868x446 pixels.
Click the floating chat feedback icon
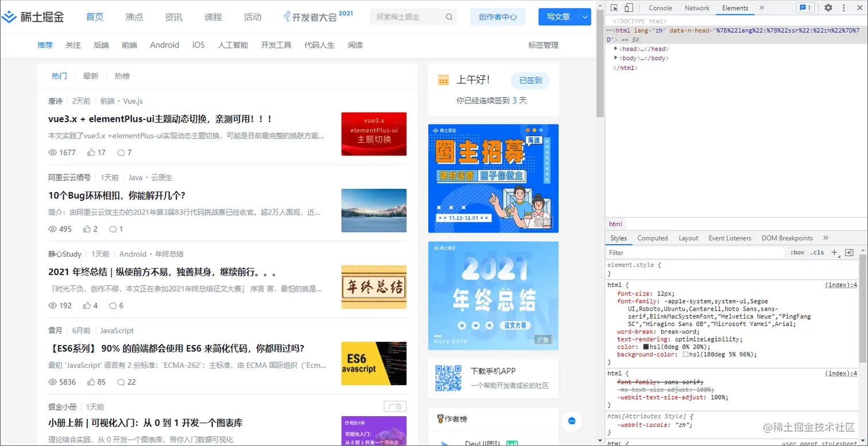click(572, 421)
